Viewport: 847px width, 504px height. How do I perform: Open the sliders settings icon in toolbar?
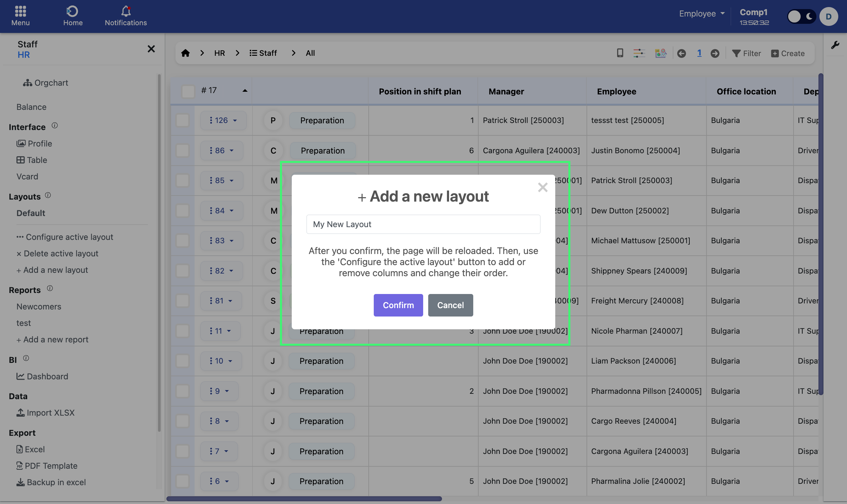coord(639,53)
